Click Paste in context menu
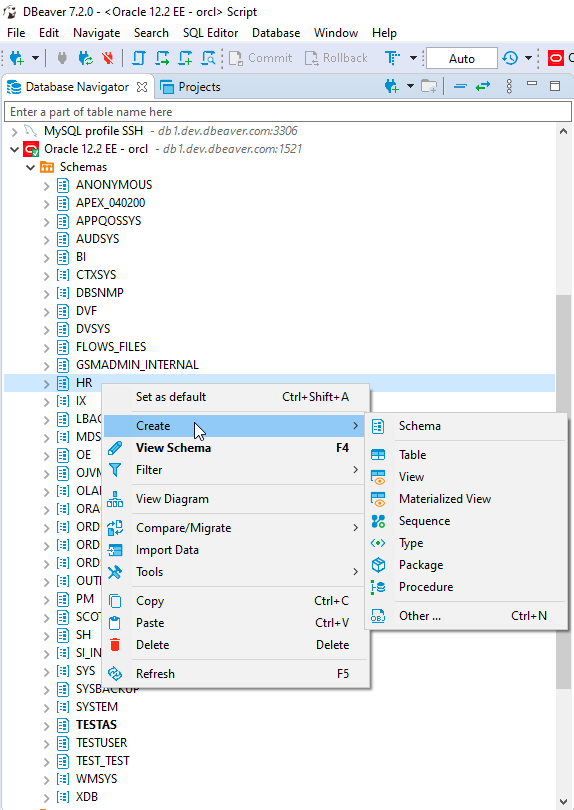Viewport: 574px width, 810px height. pos(237,623)
